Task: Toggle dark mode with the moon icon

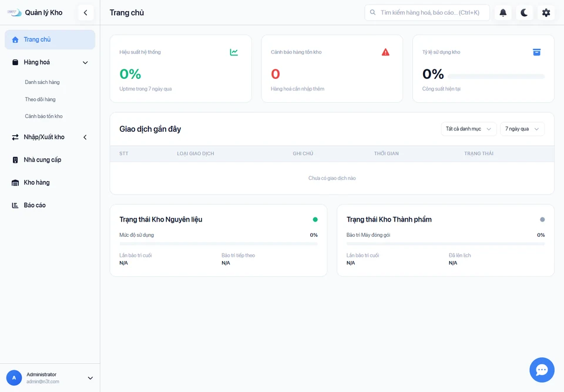Action: point(525,12)
